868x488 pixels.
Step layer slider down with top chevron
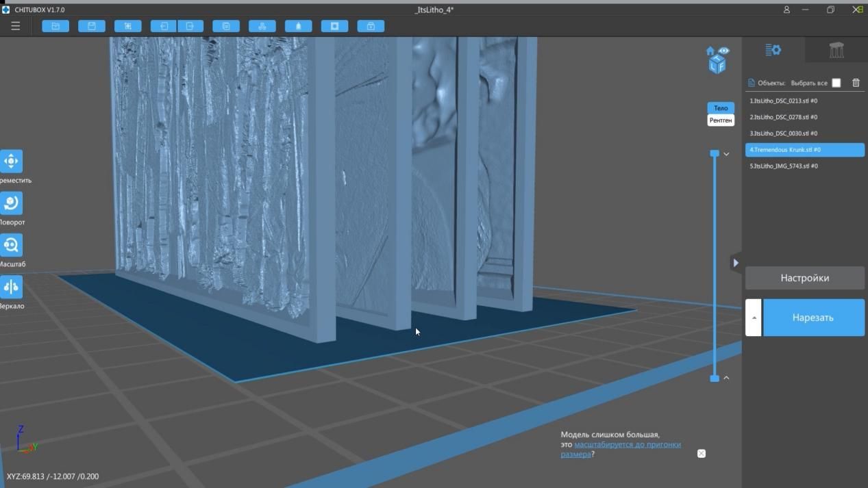pyautogui.click(x=726, y=154)
